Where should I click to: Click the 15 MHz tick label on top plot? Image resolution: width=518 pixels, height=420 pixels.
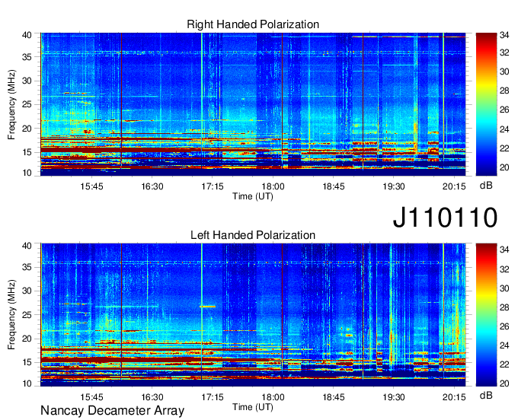[27, 152]
